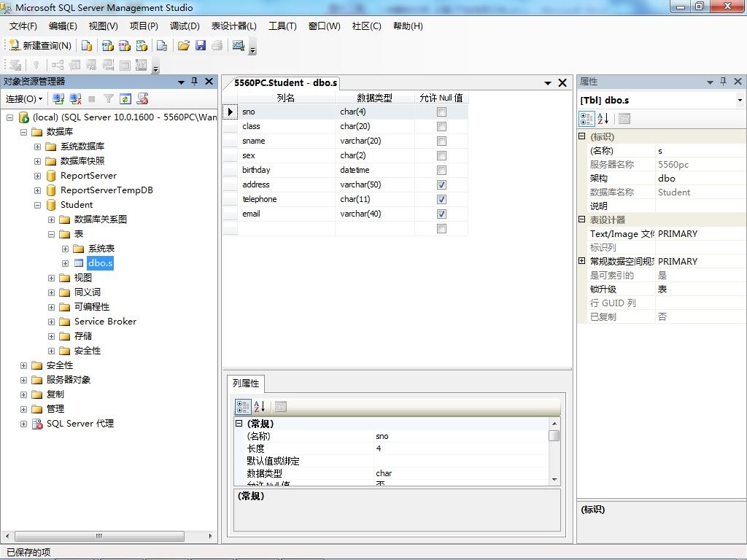
Task: Select the 5560PC.Student - dbo.s tab
Action: tap(285, 83)
